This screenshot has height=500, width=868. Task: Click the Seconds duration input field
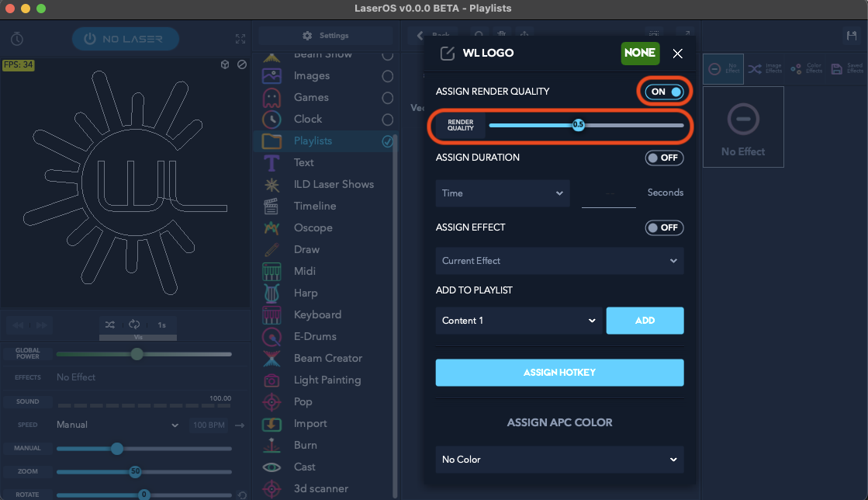click(x=608, y=194)
